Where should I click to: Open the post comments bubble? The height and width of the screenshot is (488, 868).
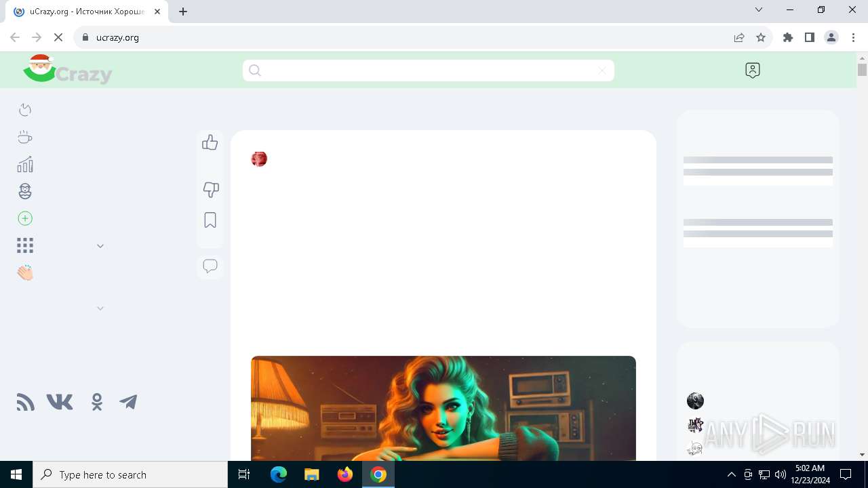[210, 266]
